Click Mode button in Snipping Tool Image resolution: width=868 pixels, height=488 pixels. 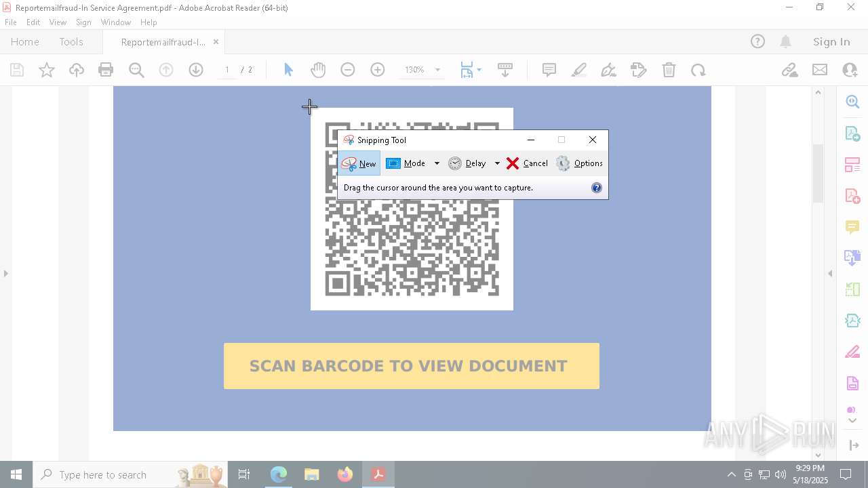(x=406, y=163)
